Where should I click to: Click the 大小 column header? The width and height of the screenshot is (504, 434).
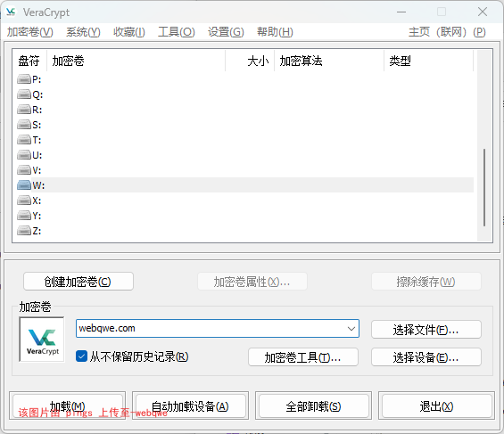point(250,61)
